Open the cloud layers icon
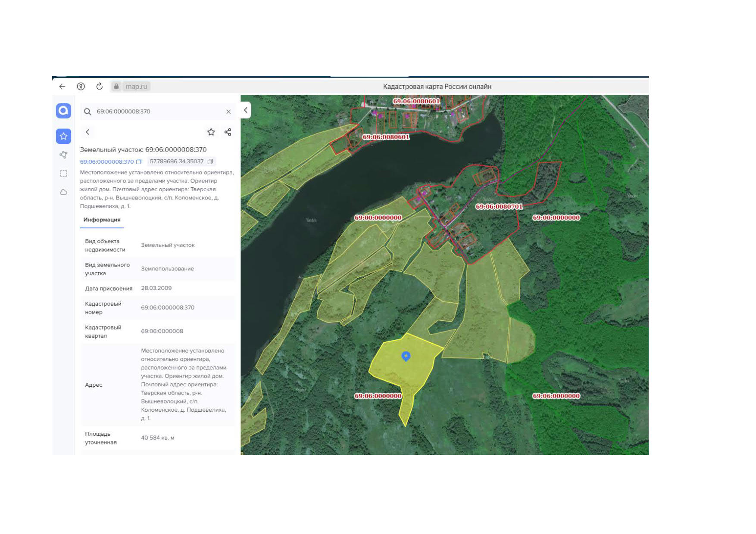 63,192
